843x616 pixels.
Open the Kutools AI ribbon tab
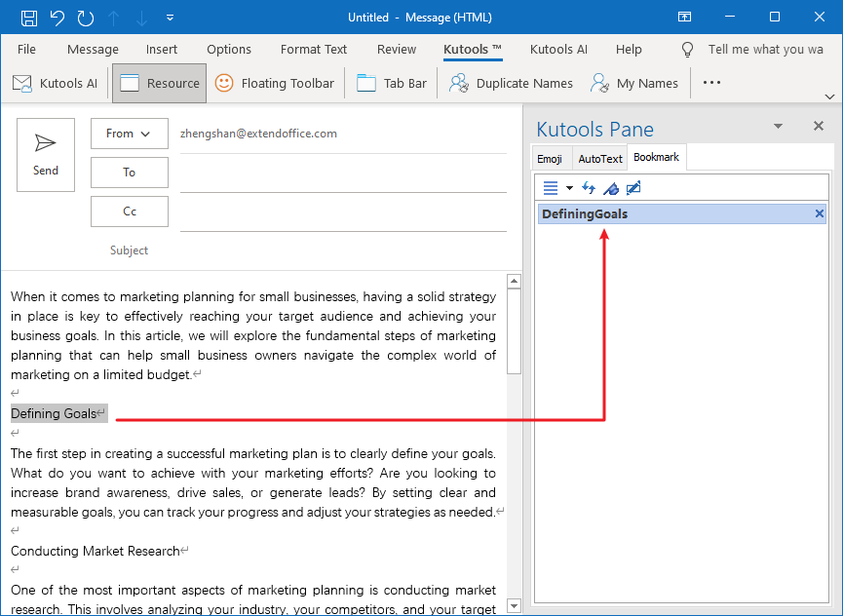[558, 50]
